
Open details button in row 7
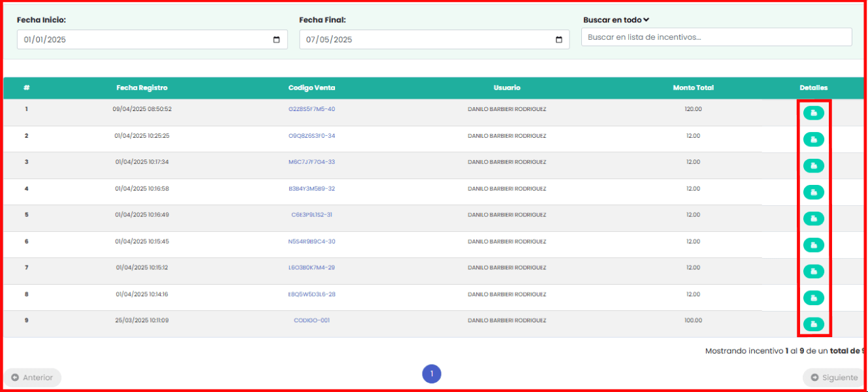click(813, 271)
